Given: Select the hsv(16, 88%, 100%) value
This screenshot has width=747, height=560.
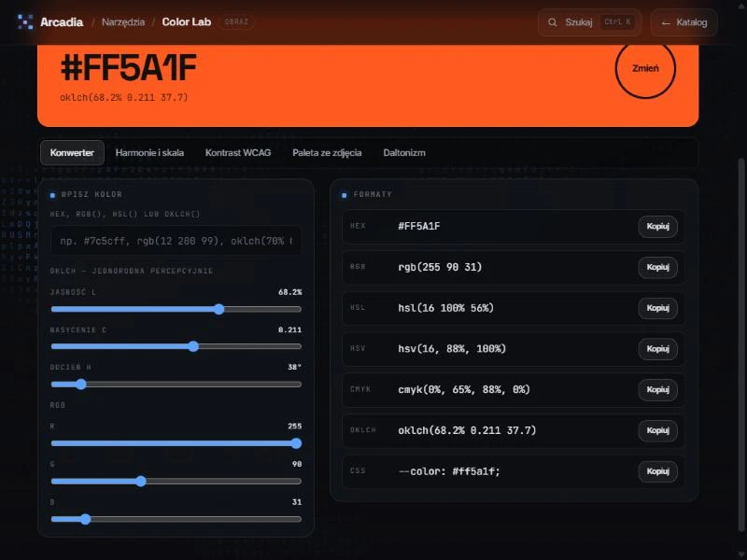Looking at the screenshot, I should [x=452, y=349].
